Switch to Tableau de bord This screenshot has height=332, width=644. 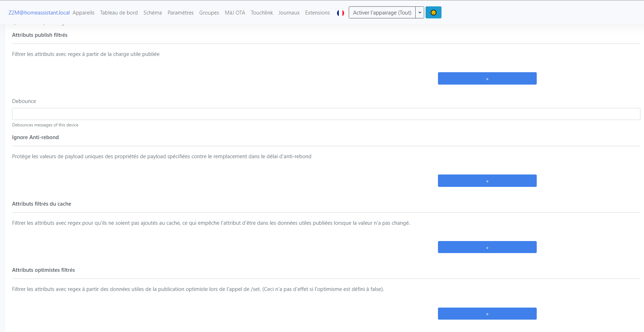click(119, 12)
